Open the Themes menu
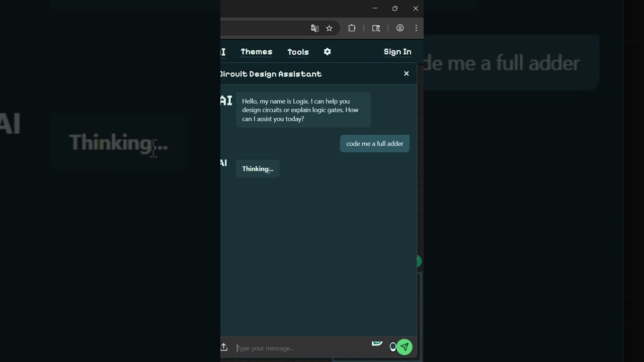This screenshot has width=644, height=362. 257,52
